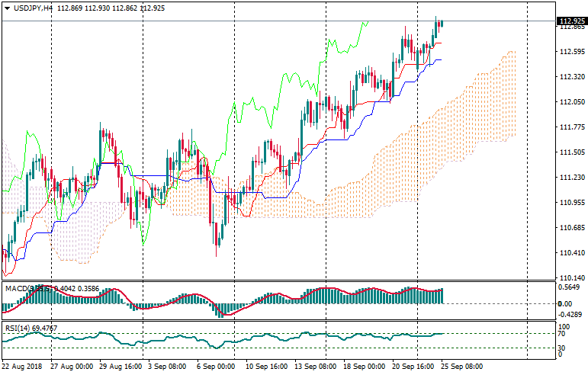Click the RSI 30 level scale value
The width and height of the screenshot is (588, 375).
click(x=563, y=348)
